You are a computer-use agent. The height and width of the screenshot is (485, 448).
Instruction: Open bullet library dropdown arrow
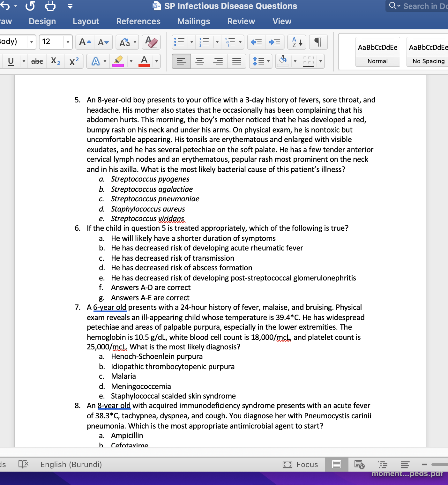[191, 42]
